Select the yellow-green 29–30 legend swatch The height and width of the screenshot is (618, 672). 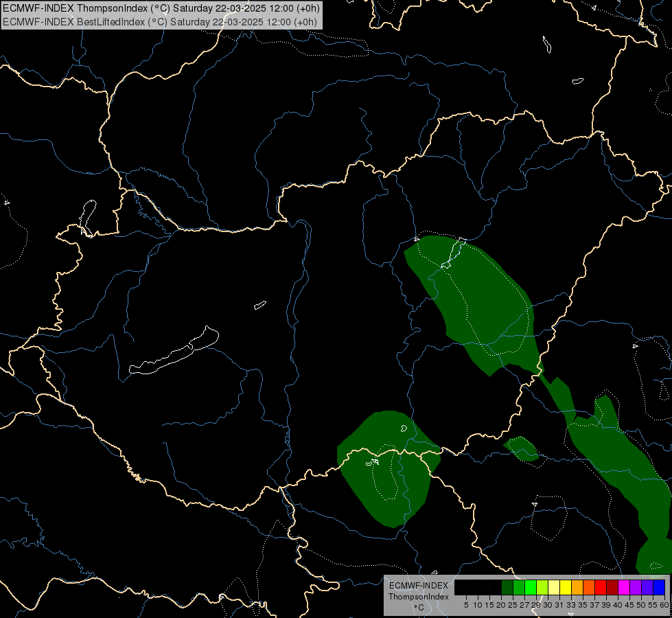tap(542, 587)
